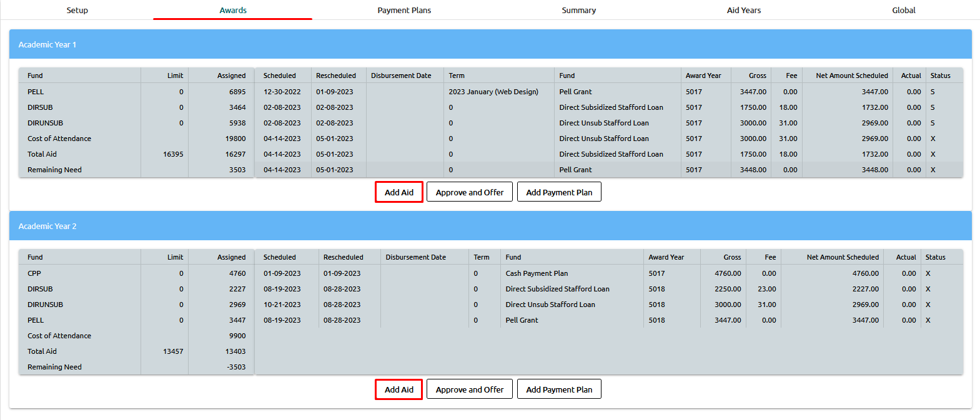Screen dimensions: 980x420
Task: Click the Remaining Need value -3503
Action: pyautogui.click(x=236, y=367)
